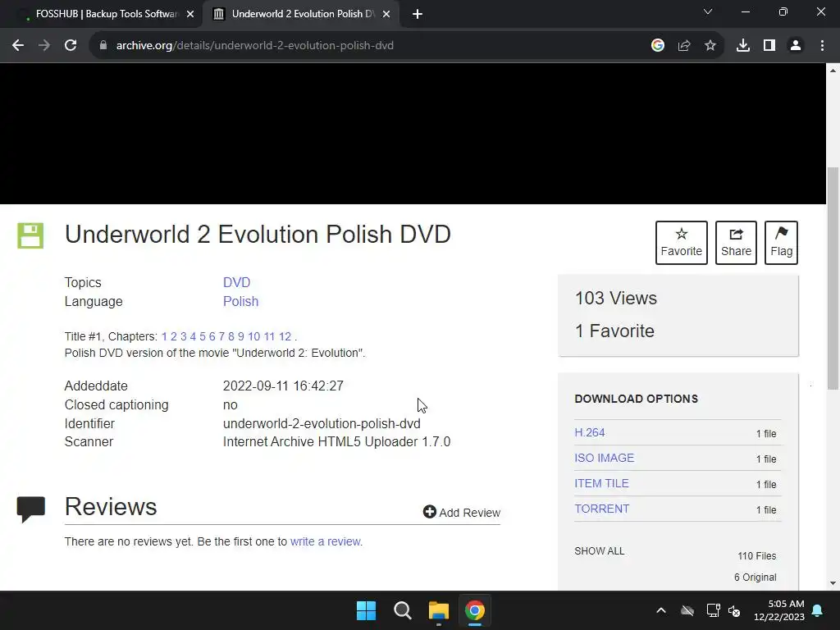The width and height of the screenshot is (840, 630).
Task: Click the Favorite star button
Action: pyautogui.click(x=682, y=243)
